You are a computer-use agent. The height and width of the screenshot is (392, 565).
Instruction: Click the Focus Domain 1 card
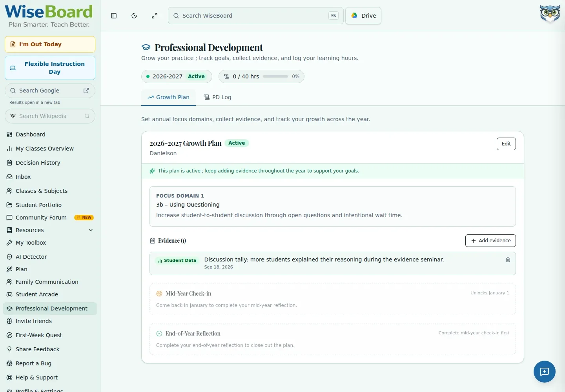coord(333,206)
